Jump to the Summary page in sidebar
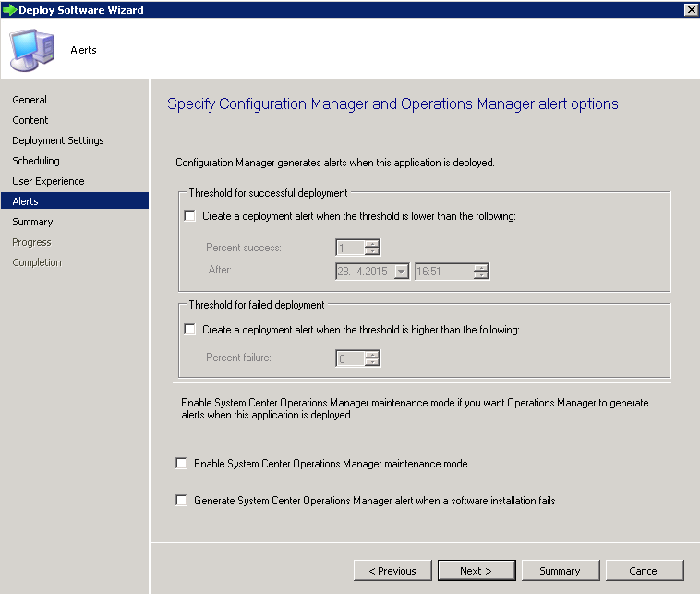This screenshot has height=594, width=700. [x=32, y=222]
